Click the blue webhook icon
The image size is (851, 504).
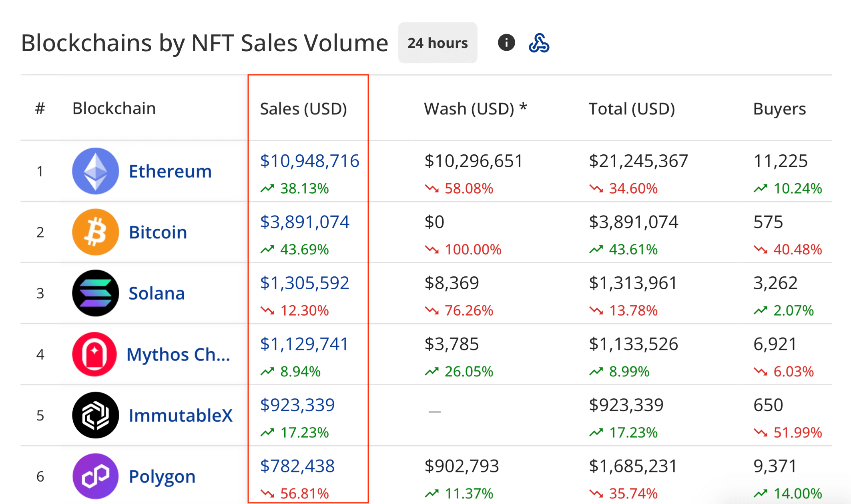[x=539, y=43]
